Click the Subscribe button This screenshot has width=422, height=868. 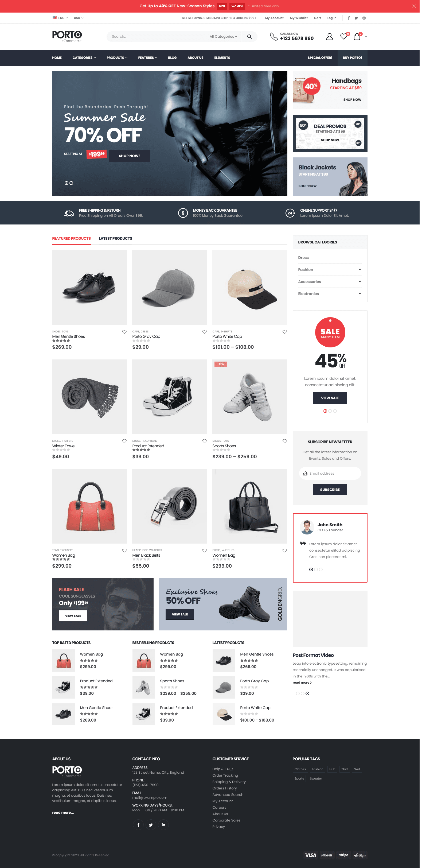[332, 492]
